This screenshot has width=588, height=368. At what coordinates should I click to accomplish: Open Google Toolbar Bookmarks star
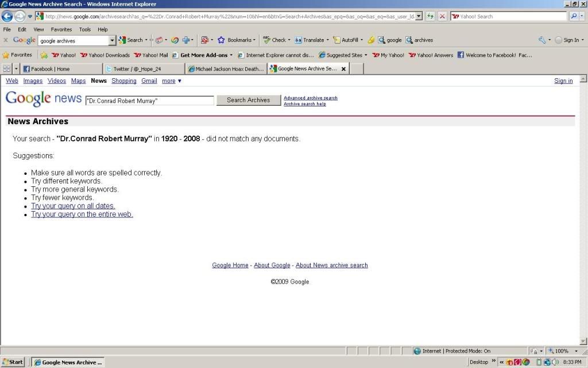(236, 40)
